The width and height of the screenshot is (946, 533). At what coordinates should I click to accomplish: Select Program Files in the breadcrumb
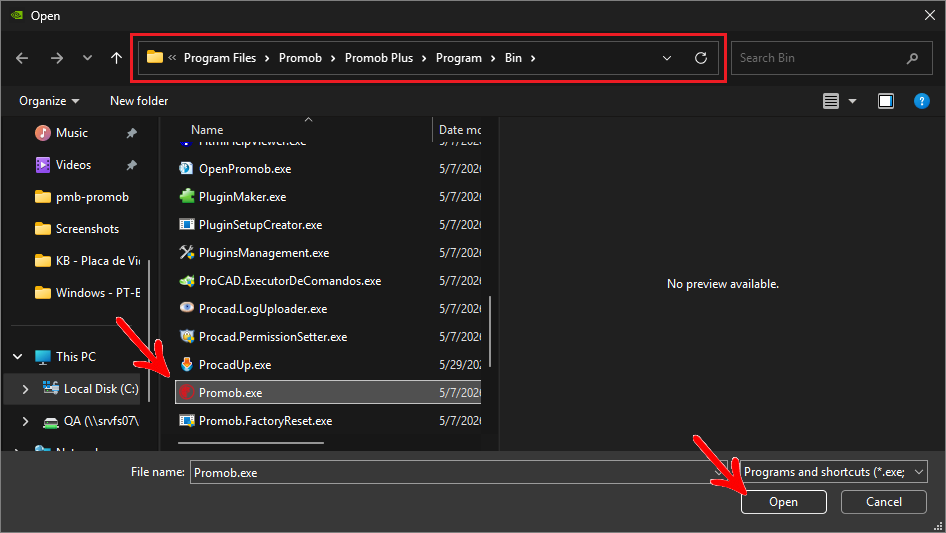(x=220, y=58)
